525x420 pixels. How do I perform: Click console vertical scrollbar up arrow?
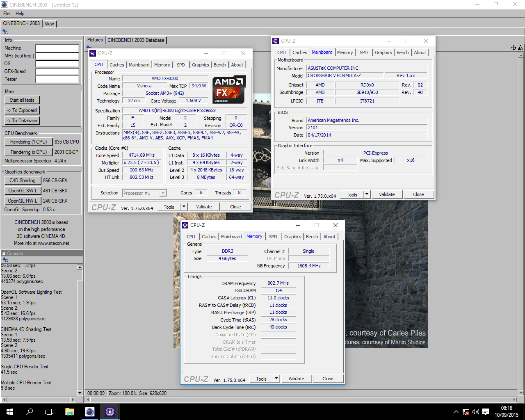point(80,267)
